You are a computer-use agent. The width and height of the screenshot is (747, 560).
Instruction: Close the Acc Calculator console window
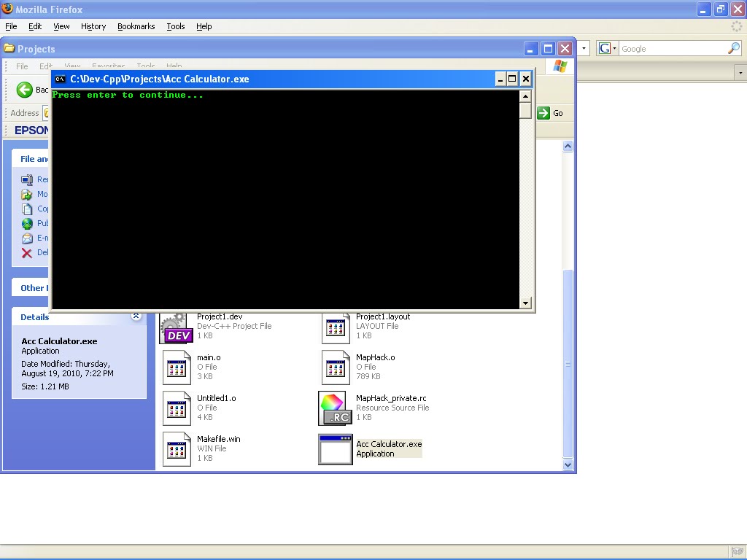coord(525,79)
